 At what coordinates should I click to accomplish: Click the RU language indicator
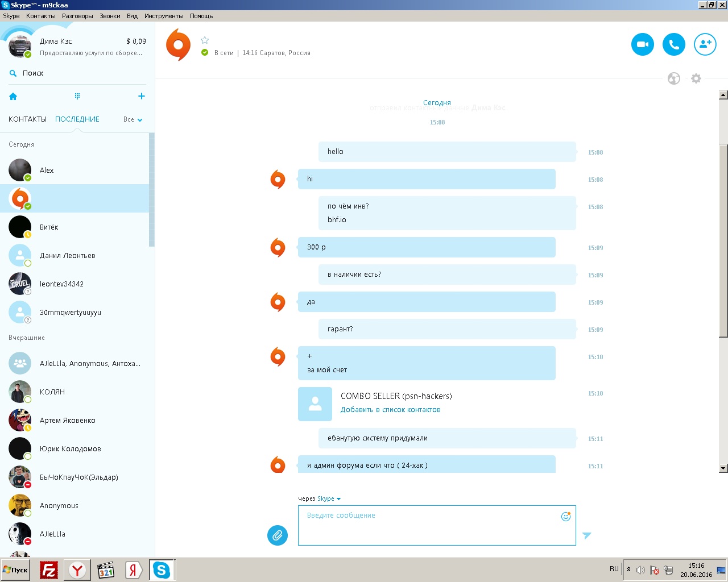[614, 569]
